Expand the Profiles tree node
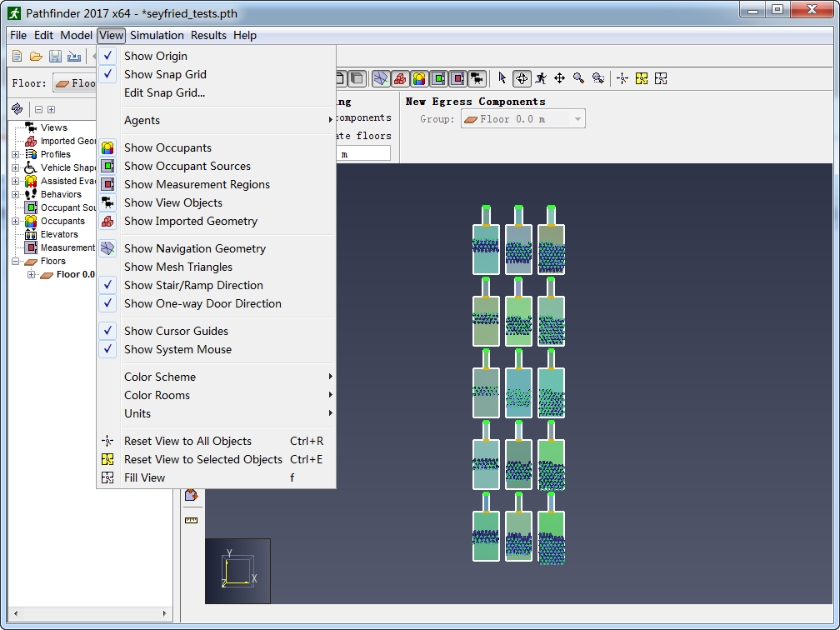840x630 pixels. [16, 154]
